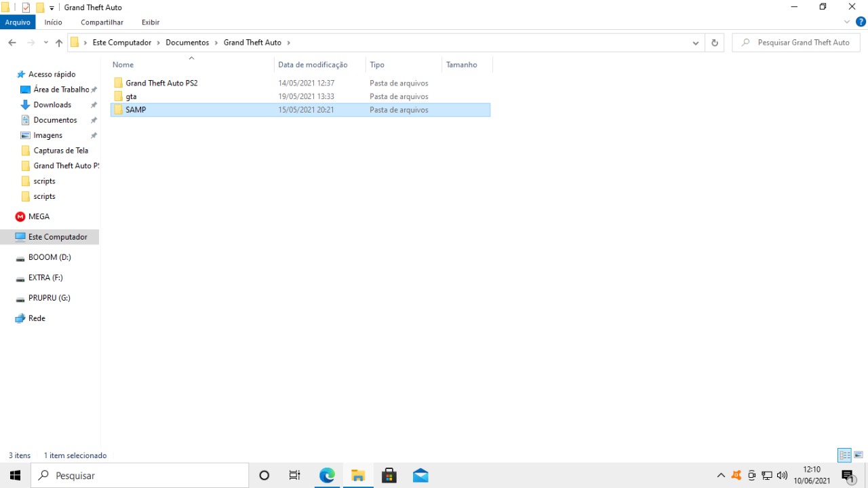Click File Explorer taskbar icon

tap(358, 475)
